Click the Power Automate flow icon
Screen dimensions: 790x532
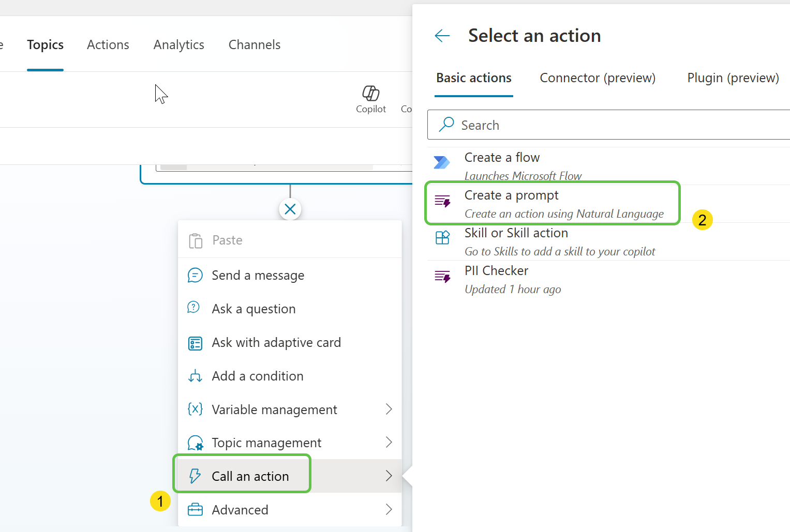442,162
